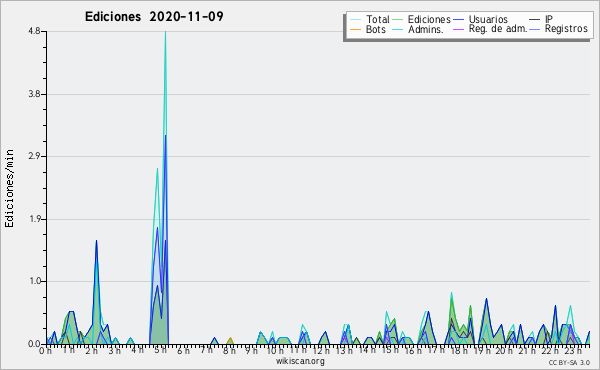600x370 pixels.
Task: Click the '2.9' y-axis value
Action: click(x=34, y=156)
